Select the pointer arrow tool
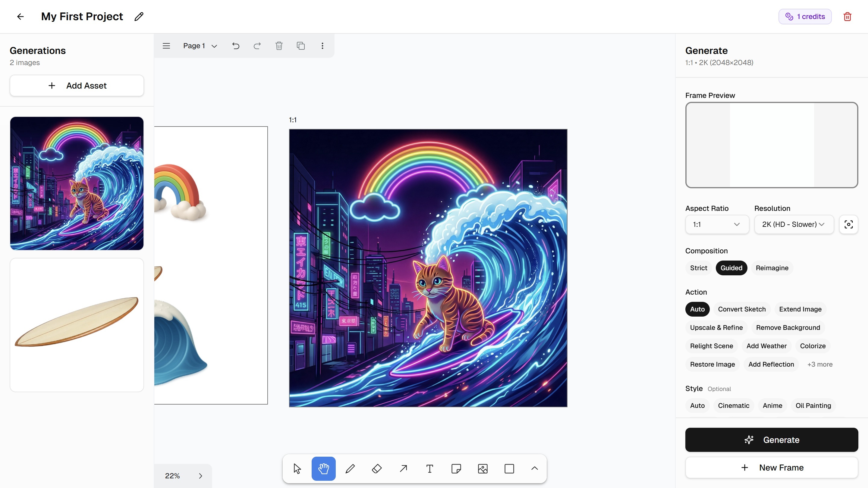 [297, 468]
